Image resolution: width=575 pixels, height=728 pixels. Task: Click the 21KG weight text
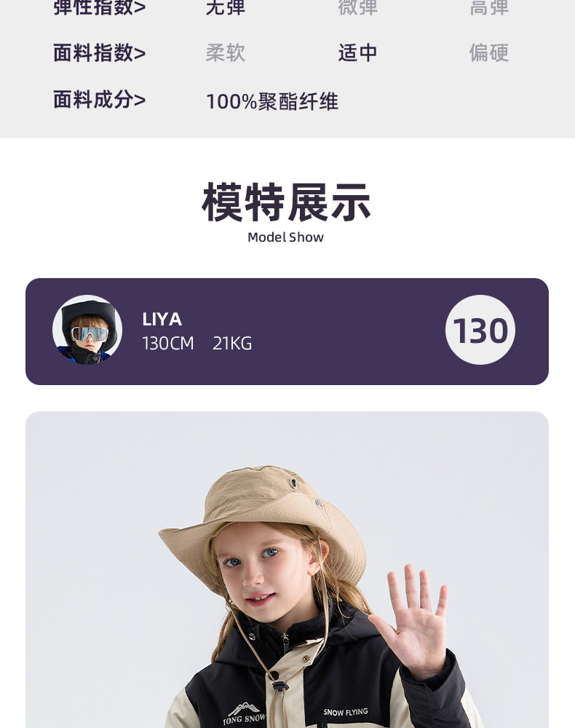[x=232, y=344]
